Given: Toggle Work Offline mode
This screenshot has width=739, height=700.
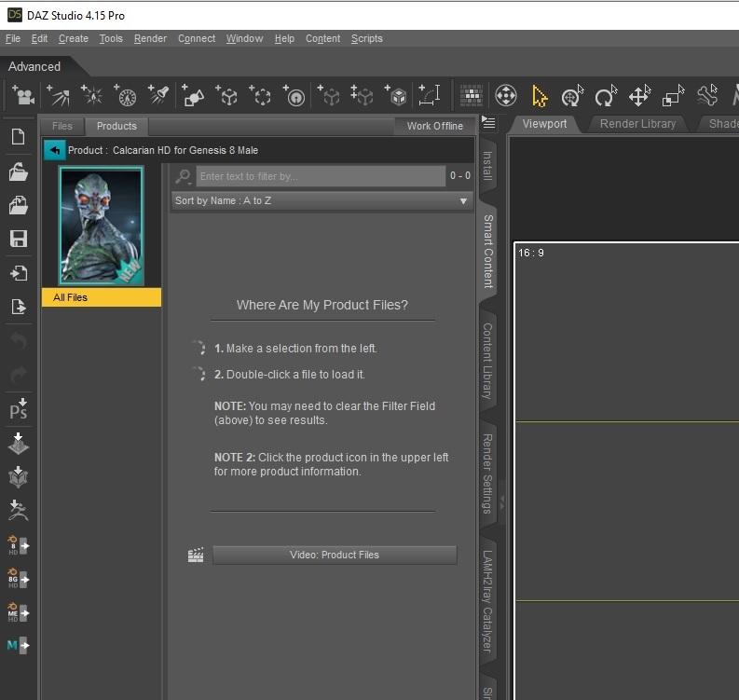Looking at the screenshot, I should pyautogui.click(x=434, y=126).
